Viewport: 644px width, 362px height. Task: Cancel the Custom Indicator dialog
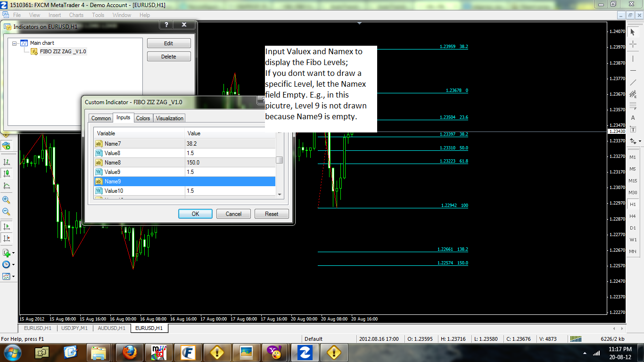233,214
